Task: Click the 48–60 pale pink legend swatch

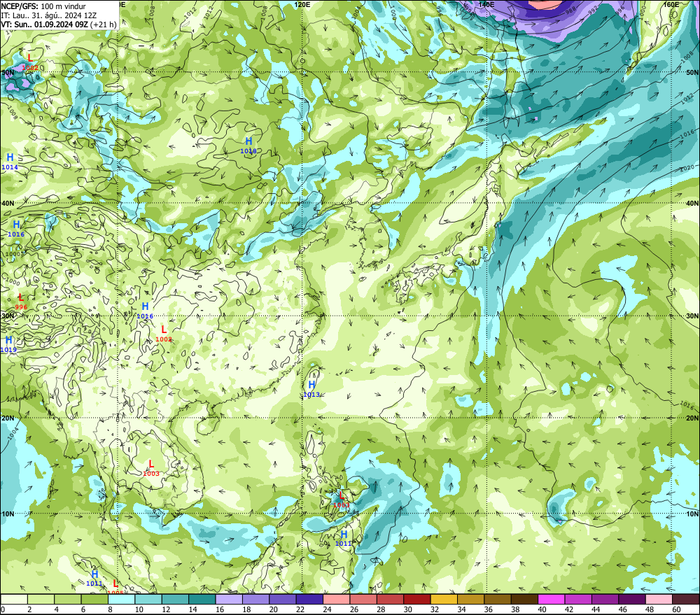Action: tap(659, 599)
